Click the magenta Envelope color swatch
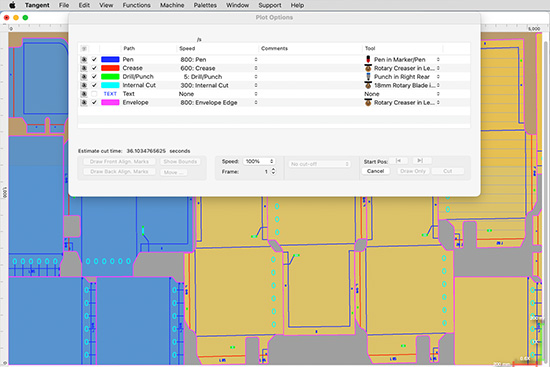 tap(110, 102)
